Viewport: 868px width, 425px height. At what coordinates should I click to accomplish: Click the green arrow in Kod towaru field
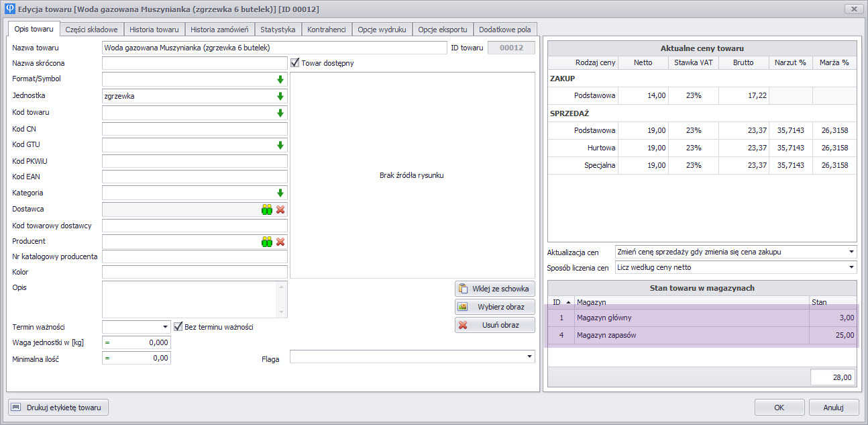pyautogui.click(x=280, y=113)
